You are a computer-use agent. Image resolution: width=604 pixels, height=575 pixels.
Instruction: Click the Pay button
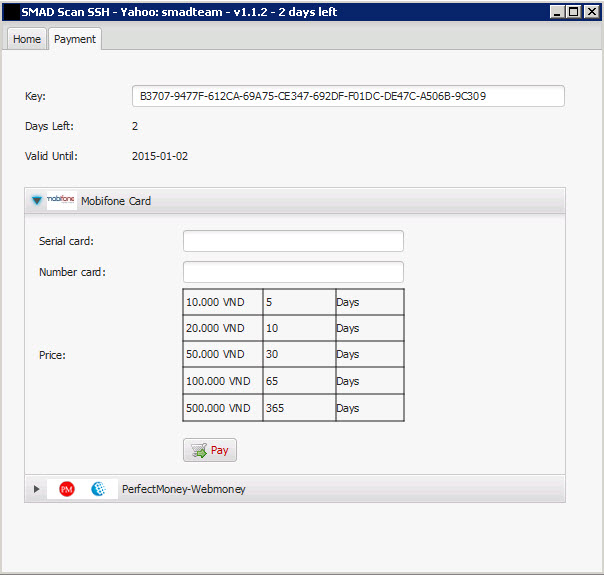pyautogui.click(x=210, y=450)
